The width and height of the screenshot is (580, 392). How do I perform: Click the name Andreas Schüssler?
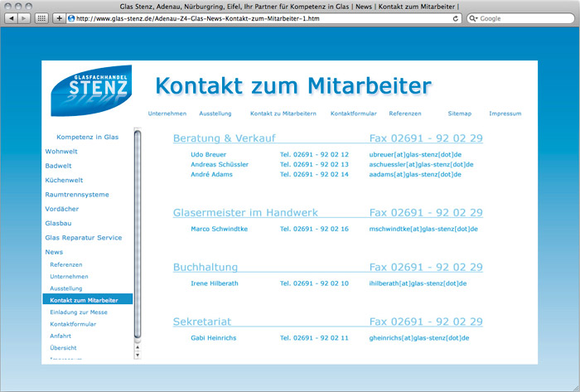coord(220,165)
